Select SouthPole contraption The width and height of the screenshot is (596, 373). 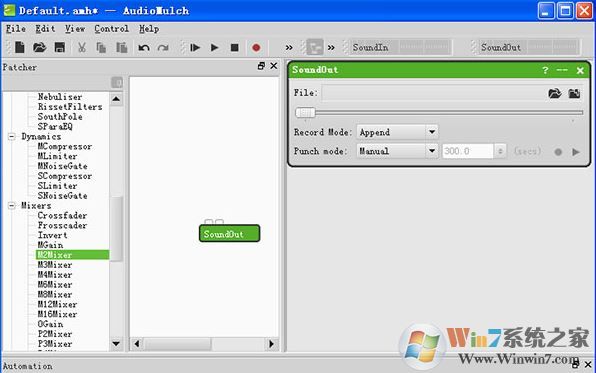tap(60, 116)
